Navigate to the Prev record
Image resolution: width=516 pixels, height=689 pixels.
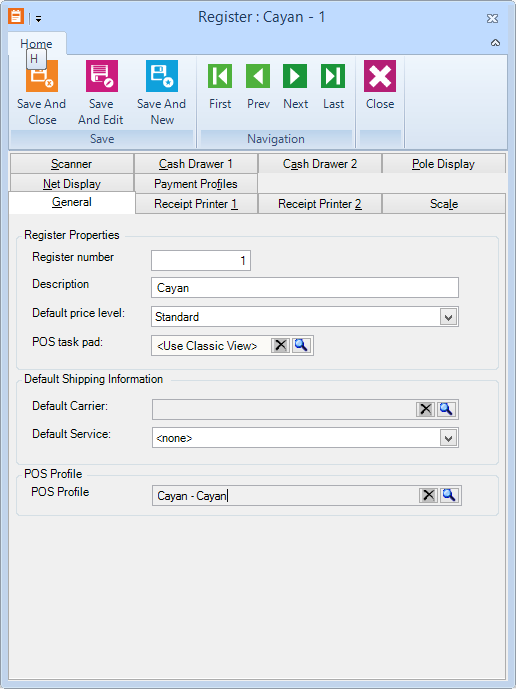(258, 76)
